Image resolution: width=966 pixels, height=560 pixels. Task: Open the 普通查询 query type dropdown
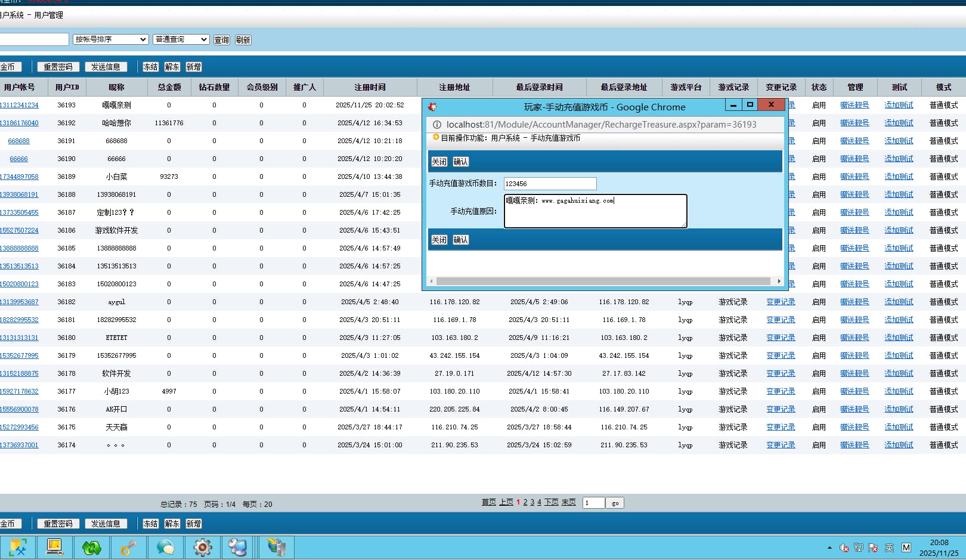pos(181,39)
